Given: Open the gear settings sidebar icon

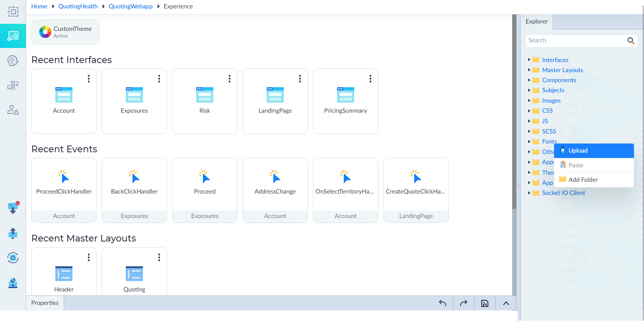Looking at the screenshot, I should (13, 258).
